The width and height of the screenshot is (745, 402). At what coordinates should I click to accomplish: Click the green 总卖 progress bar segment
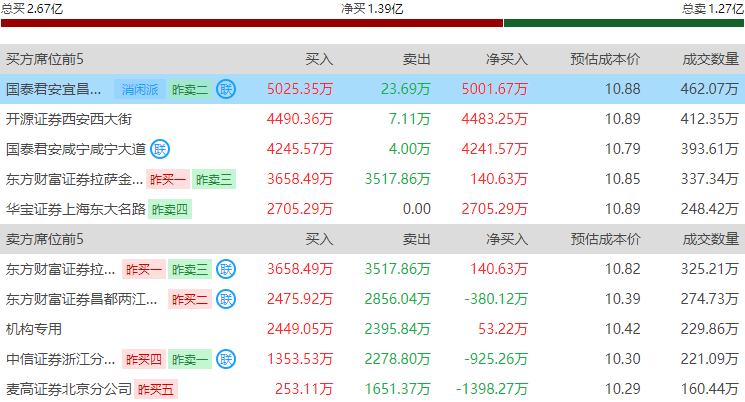[624, 23]
